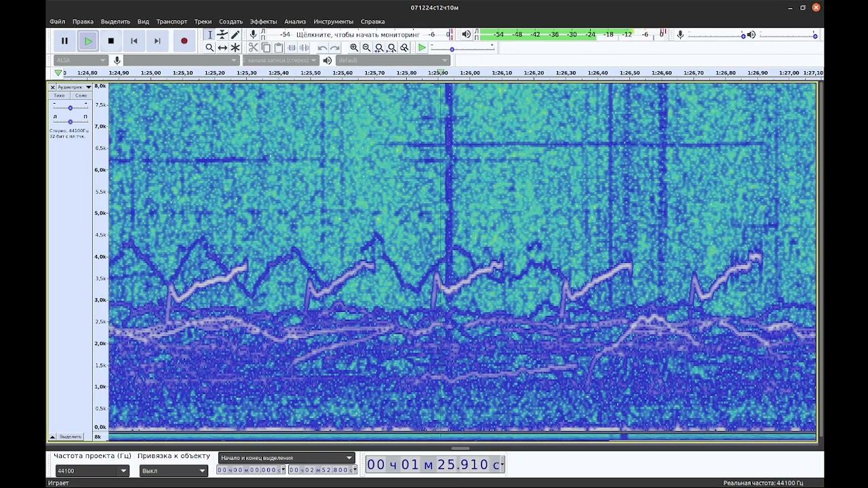Toggle the Тихо (mute) button on the track
This screenshot has width=868, height=488.
[x=60, y=96]
